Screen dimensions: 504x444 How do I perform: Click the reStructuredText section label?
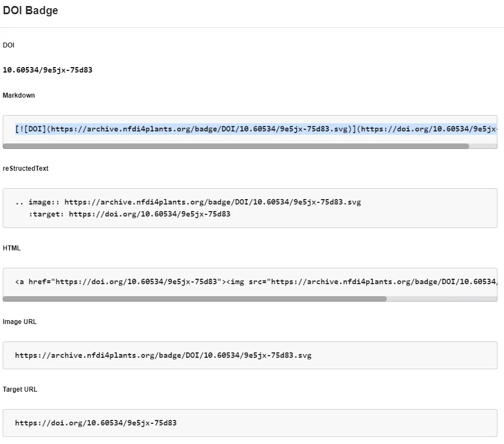coord(26,169)
